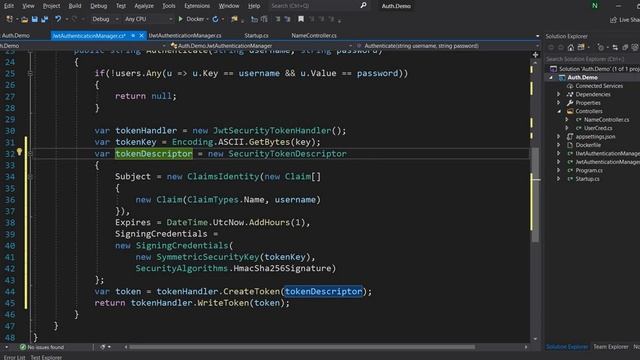Open the Build menu

pos(75,6)
